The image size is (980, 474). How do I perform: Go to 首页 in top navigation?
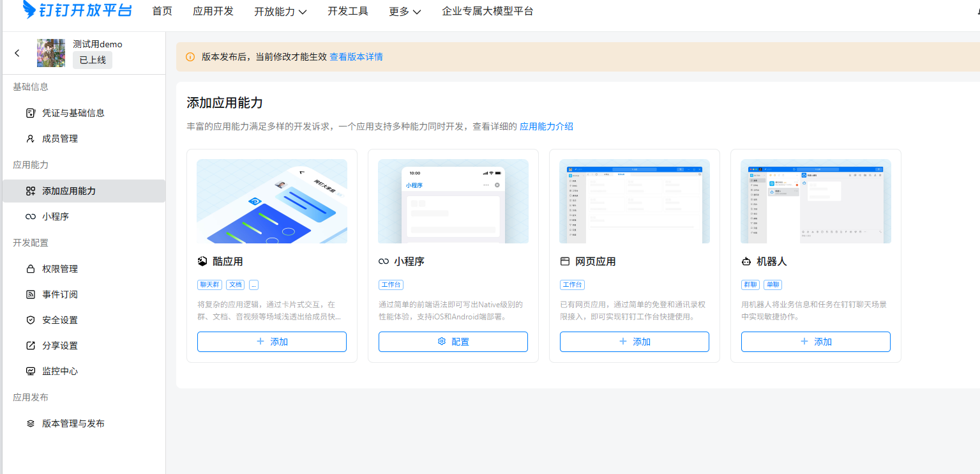(162, 11)
